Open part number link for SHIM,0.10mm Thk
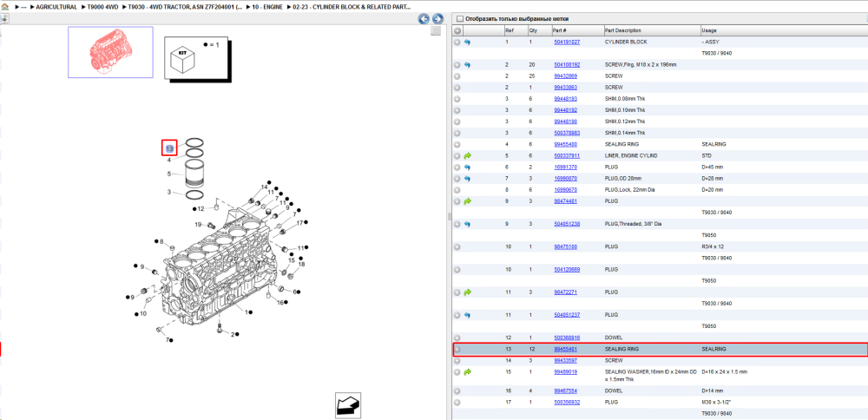The width and height of the screenshot is (868, 420). pos(565,110)
